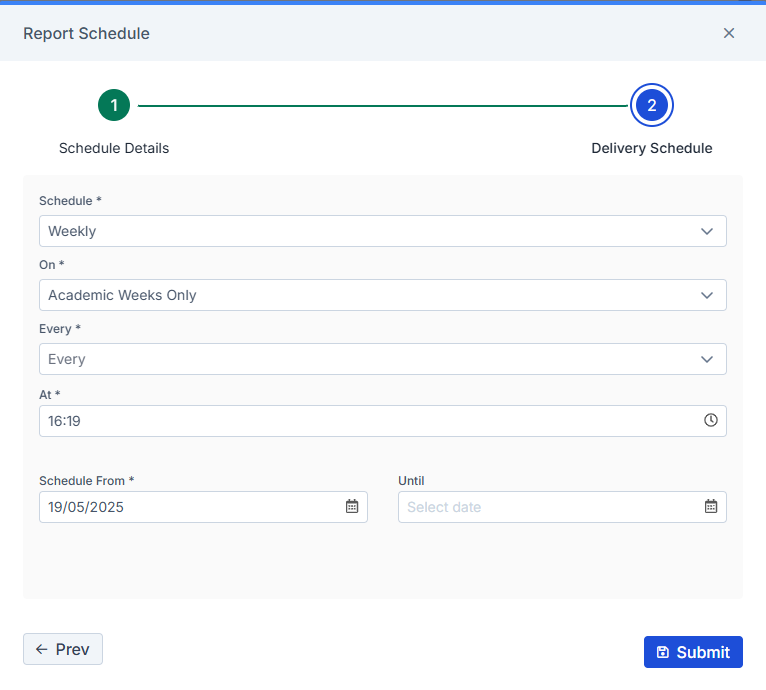Click the clock icon in At field

(x=710, y=420)
